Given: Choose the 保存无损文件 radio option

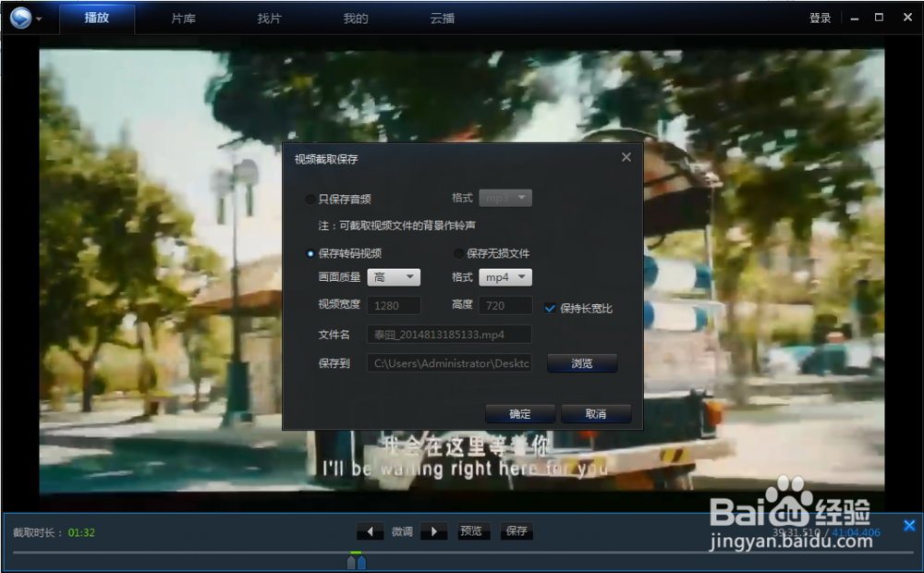Looking at the screenshot, I should [458, 253].
